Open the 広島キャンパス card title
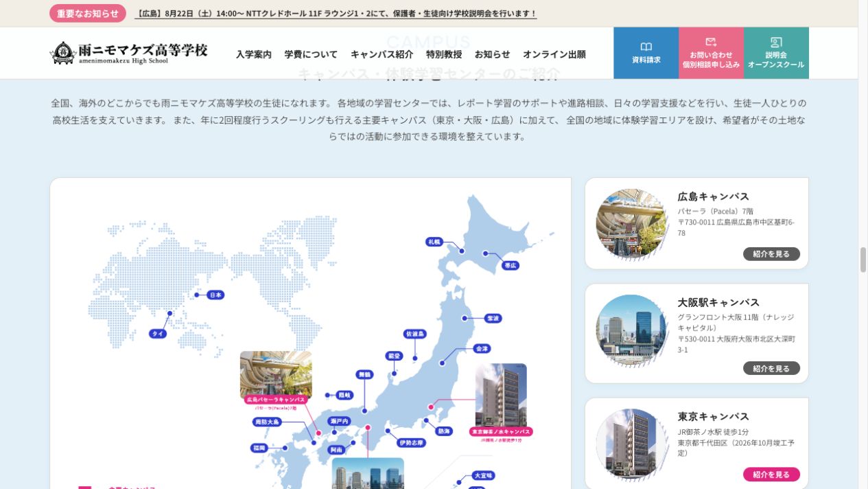The image size is (868, 489). [714, 196]
